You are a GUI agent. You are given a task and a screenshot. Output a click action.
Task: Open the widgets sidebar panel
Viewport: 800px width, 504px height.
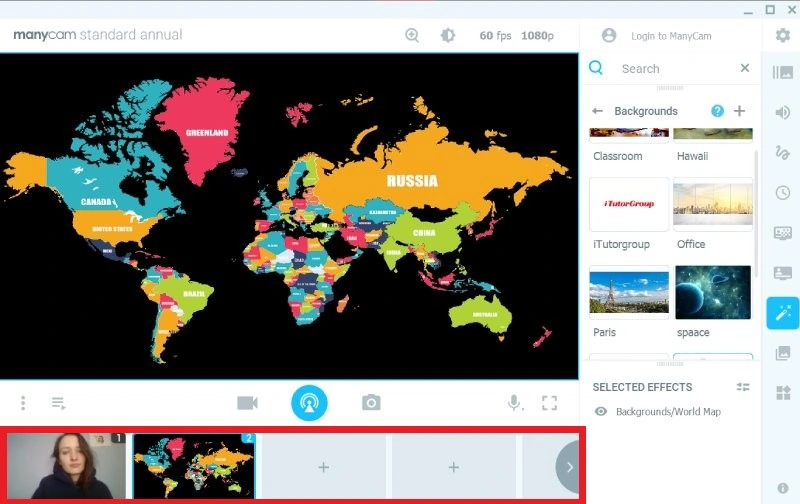(x=783, y=392)
